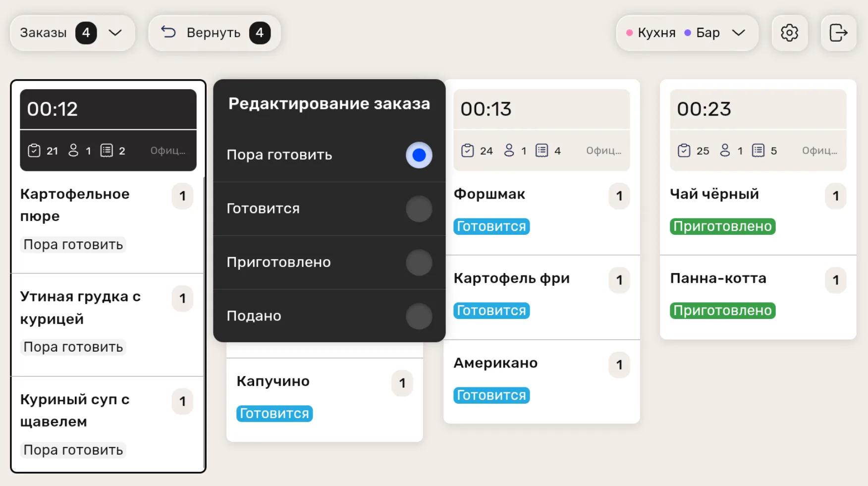Viewport: 868px width, 486px height.
Task: Click guest person icon in 00:13 card
Action: 509,150
